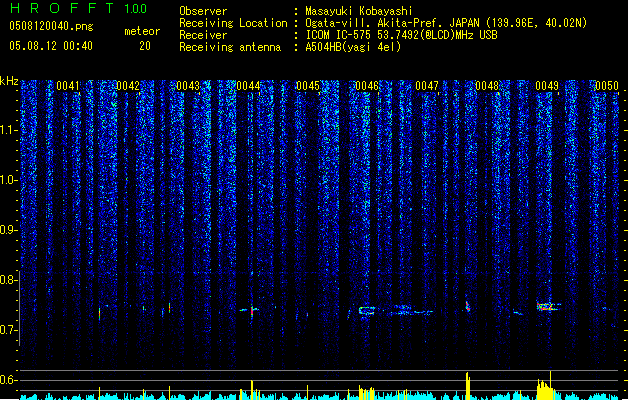Click the 0050 time marker
The height and width of the screenshot is (400, 629).
(607, 86)
